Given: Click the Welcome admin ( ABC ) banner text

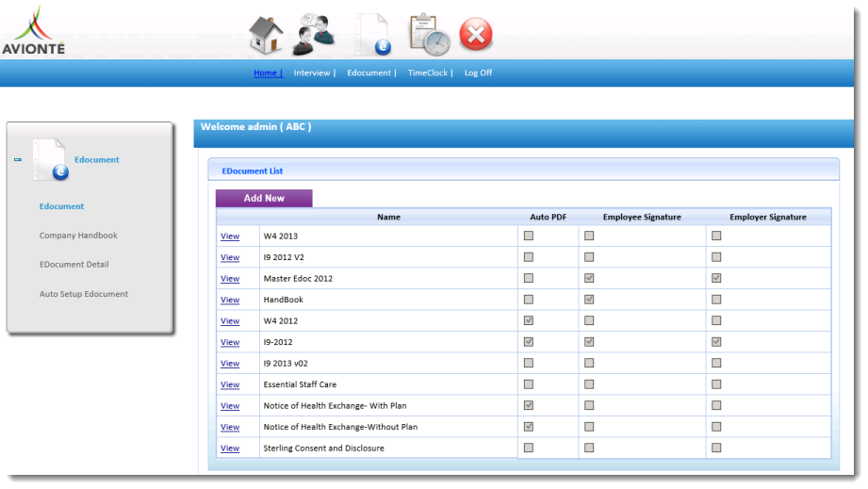Looking at the screenshot, I should 255,126.
